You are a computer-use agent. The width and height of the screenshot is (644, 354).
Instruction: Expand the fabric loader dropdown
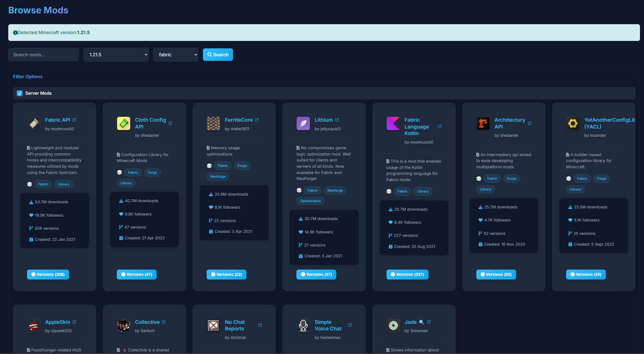point(176,54)
